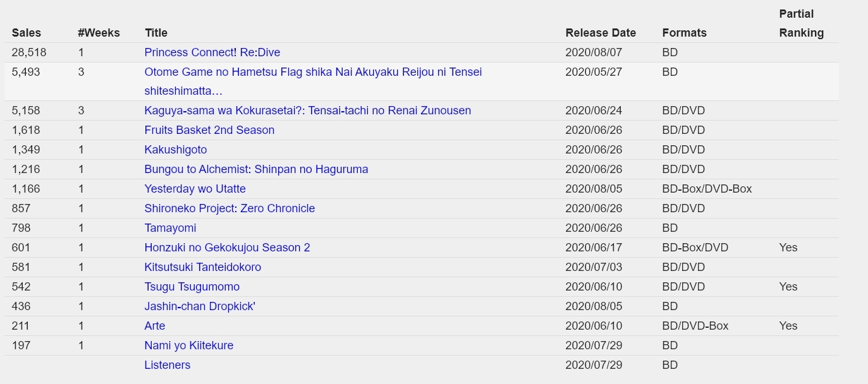Select the Kitsutsuki Tanteidokoro link
Screen dimensions: 868x384
[202, 267]
